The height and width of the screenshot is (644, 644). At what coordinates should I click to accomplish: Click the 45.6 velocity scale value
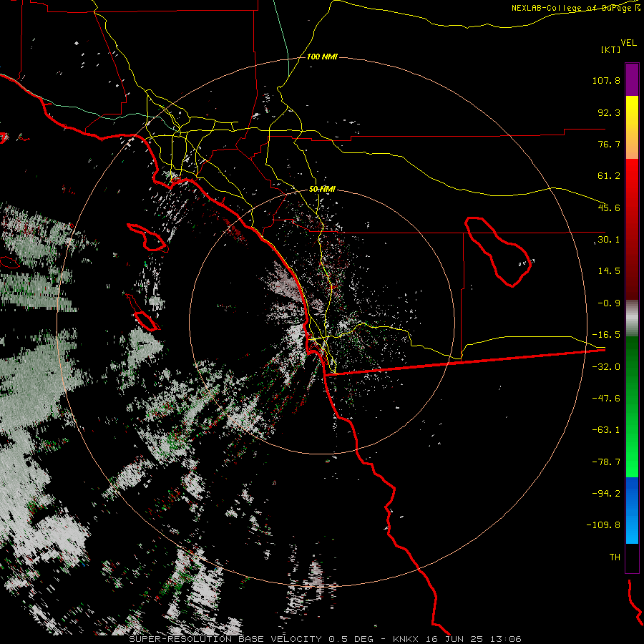coord(609,208)
